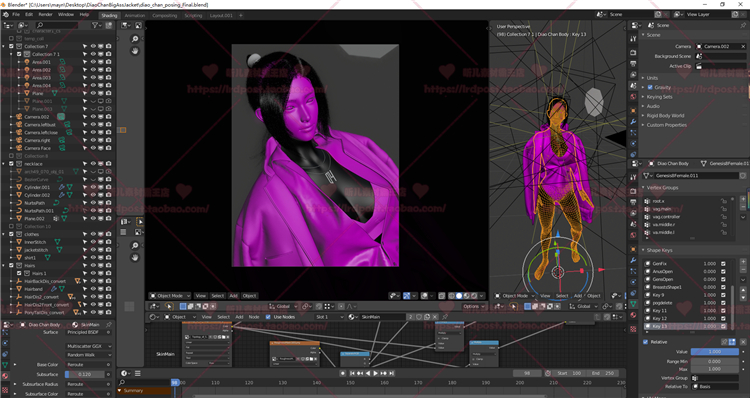Open the Window menu
Viewport: 750px width, 398px height.
(66, 14)
